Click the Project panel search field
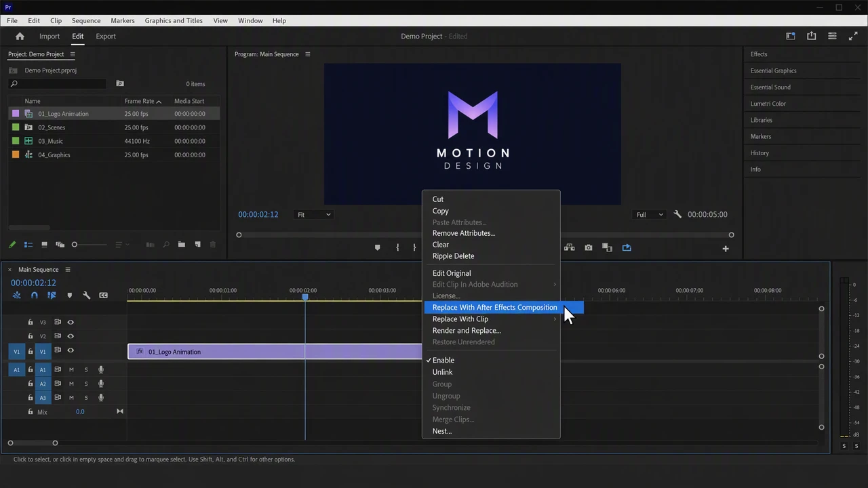The height and width of the screenshot is (488, 868). pyautogui.click(x=58, y=84)
